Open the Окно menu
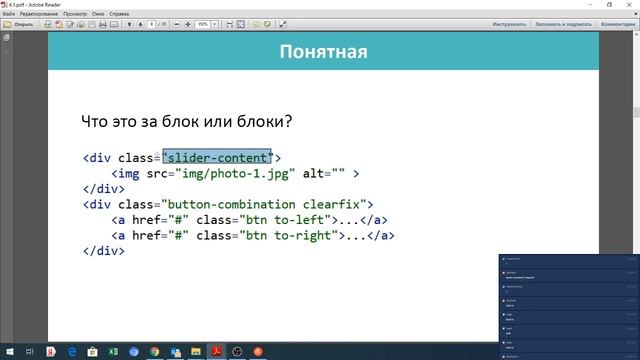The width and height of the screenshot is (640, 360). [x=98, y=14]
